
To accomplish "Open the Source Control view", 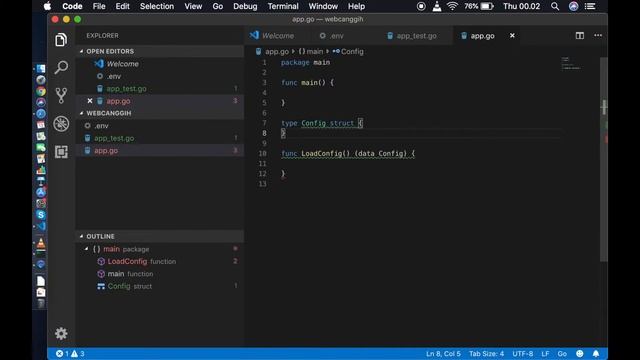I will [61, 96].
